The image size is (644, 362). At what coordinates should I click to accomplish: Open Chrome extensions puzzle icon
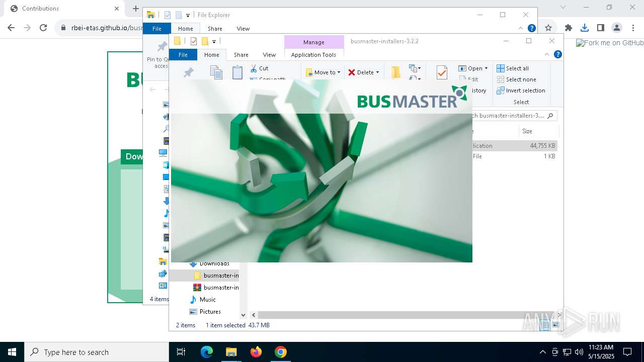pos(569,28)
